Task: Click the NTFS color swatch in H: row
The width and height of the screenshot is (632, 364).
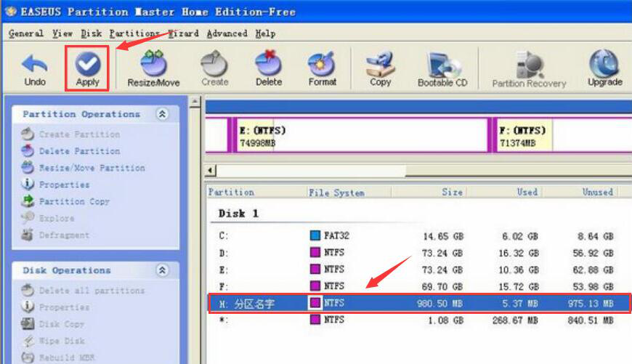Action: coord(315,302)
